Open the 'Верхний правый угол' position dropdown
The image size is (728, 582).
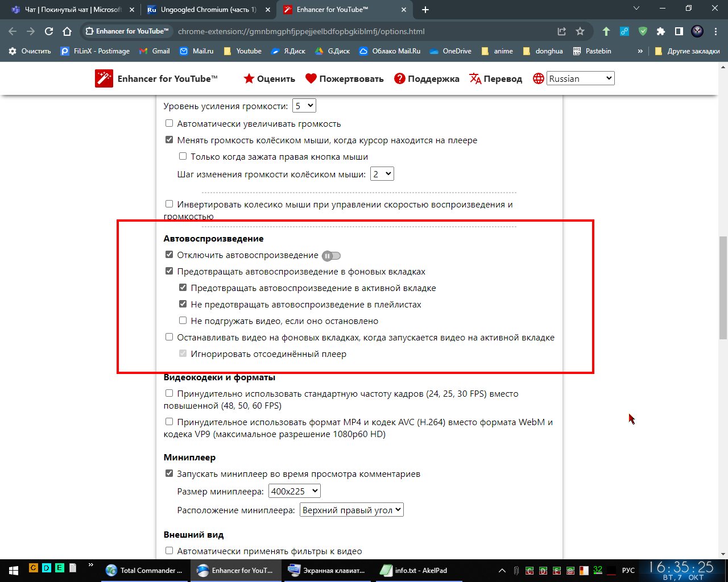351,510
